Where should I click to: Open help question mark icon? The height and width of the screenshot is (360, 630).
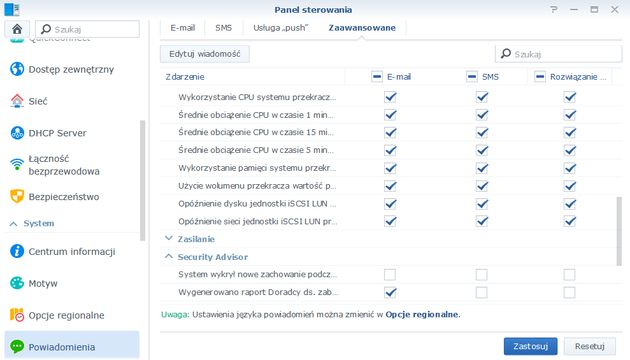click(x=554, y=9)
